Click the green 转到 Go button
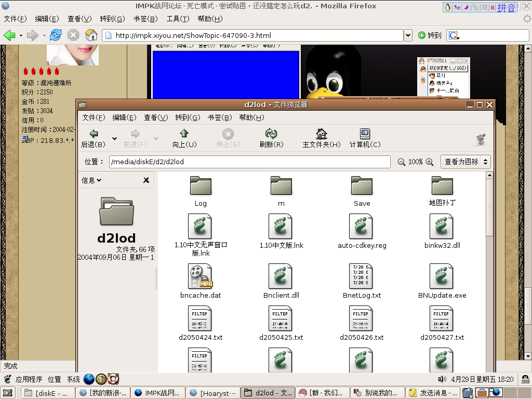The height and width of the screenshot is (399, 532). (430, 35)
